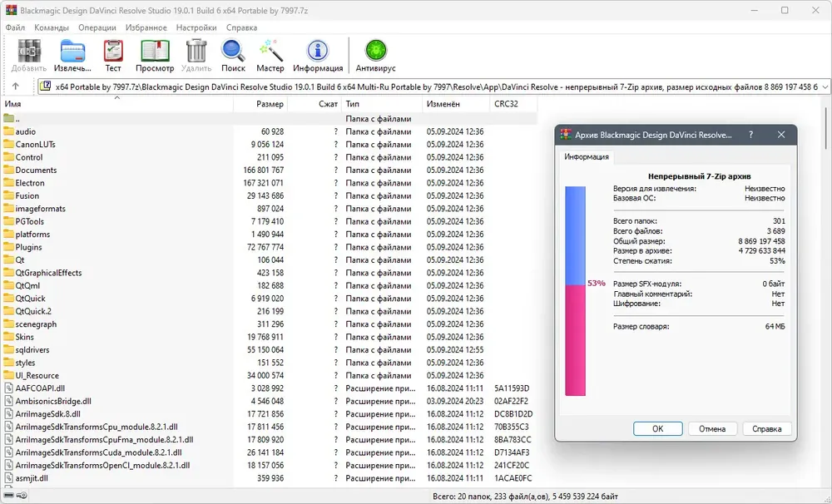Select the Информация tab in dialog
This screenshot has height=504, width=832.
tap(587, 156)
